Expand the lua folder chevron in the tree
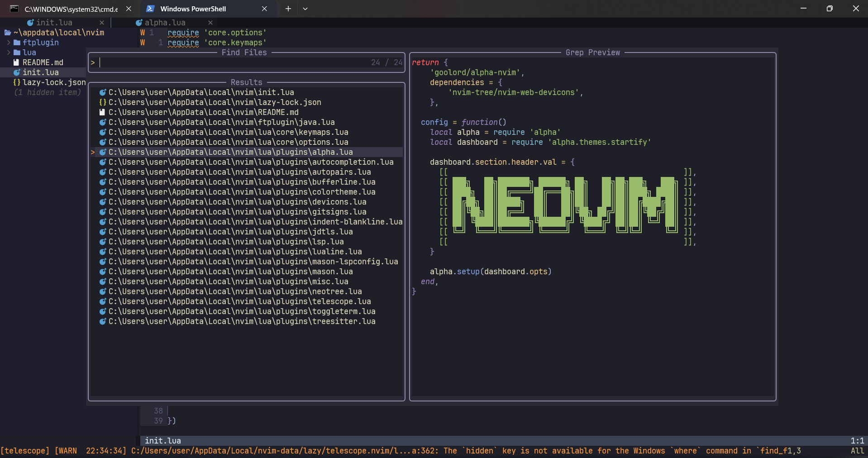This screenshot has width=868, height=458. tap(9, 52)
